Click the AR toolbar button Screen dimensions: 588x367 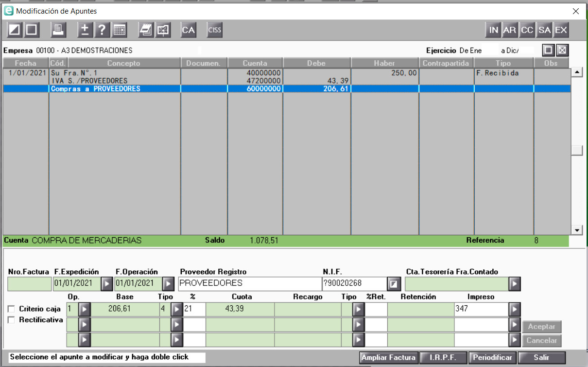point(510,30)
